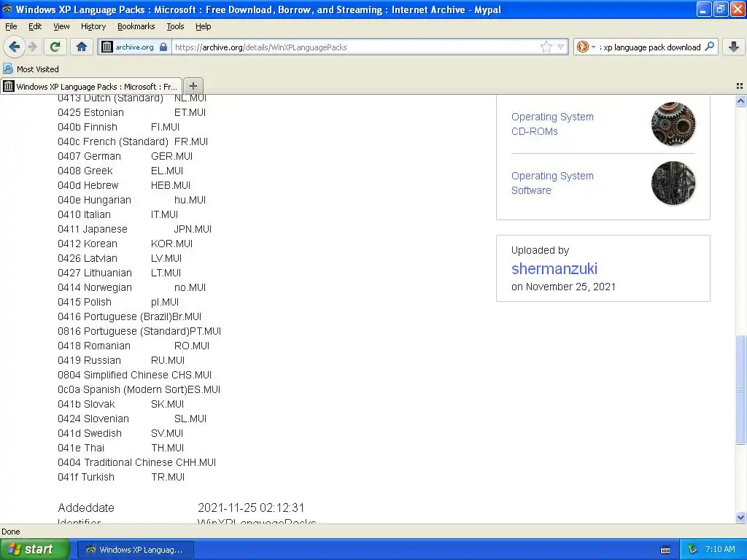This screenshot has width=747, height=560.
Task: Click the '0419 Russian' row
Action: tap(121, 360)
